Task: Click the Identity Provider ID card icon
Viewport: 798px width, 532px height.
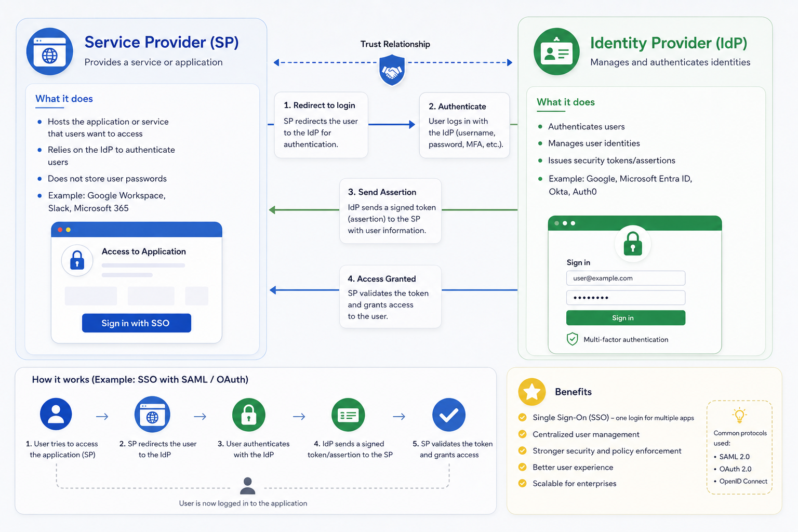Action: (556, 51)
